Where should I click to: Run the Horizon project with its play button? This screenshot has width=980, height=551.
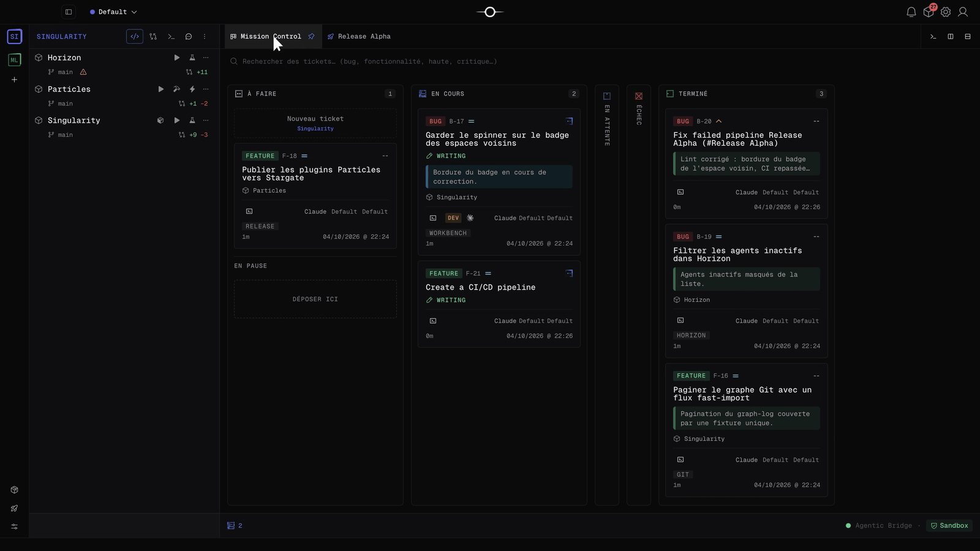coord(177,58)
